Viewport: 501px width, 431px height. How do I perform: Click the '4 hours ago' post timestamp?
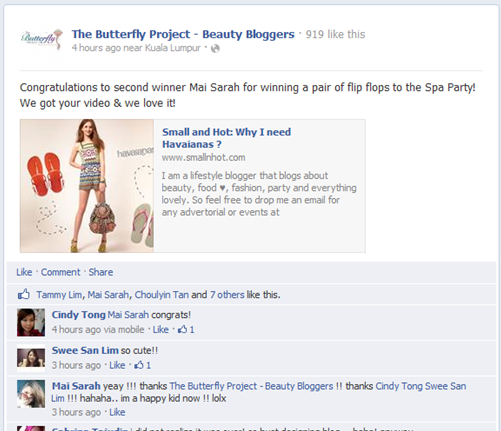[96, 48]
